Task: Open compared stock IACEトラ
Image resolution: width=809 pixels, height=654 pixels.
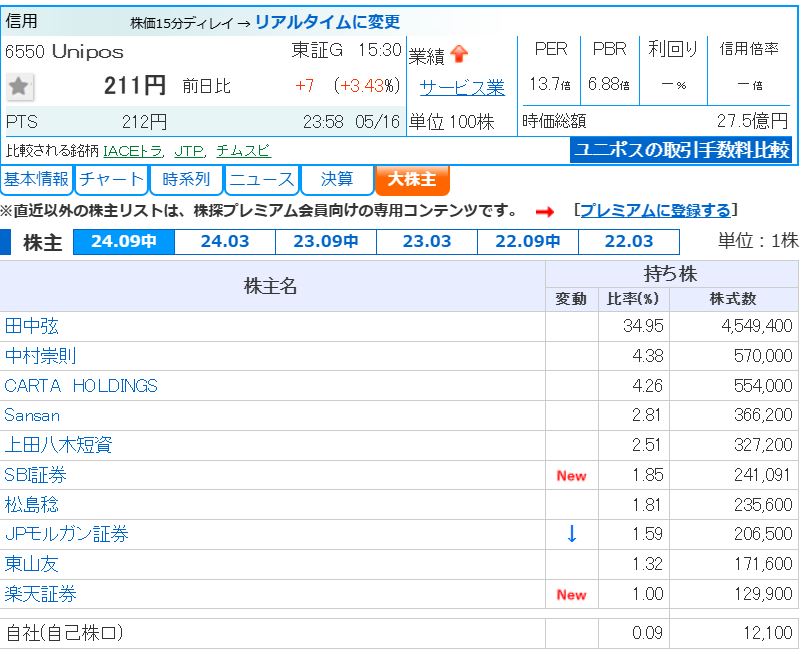Action: [133, 151]
